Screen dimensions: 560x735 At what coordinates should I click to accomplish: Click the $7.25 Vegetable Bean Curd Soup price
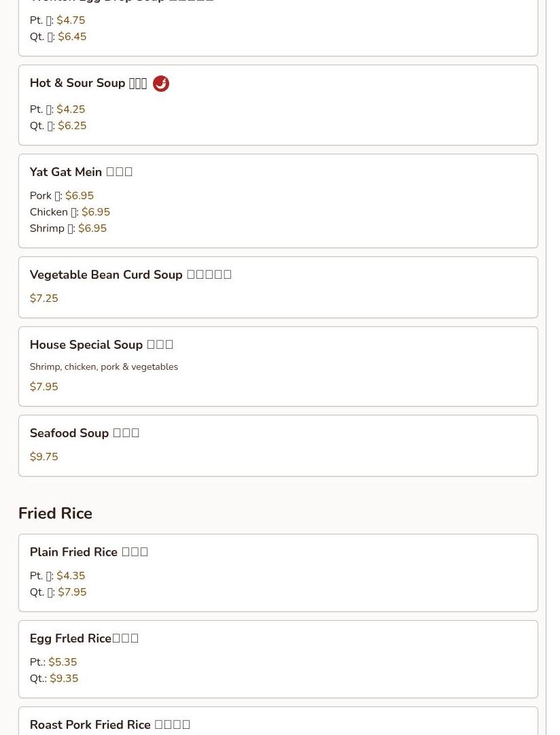(44, 298)
